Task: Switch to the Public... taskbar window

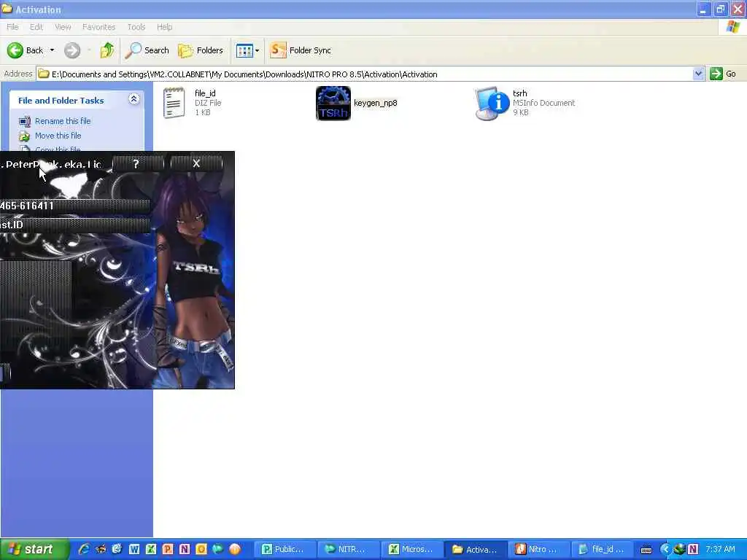Action: pyautogui.click(x=284, y=550)
